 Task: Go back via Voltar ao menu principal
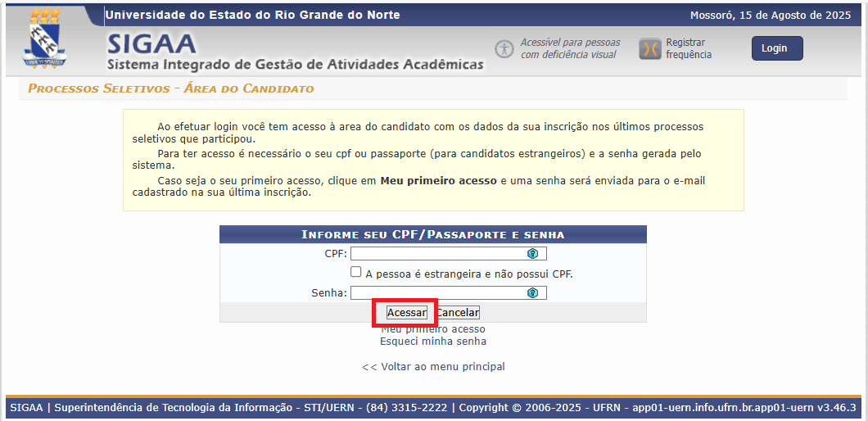pos(433,367)
